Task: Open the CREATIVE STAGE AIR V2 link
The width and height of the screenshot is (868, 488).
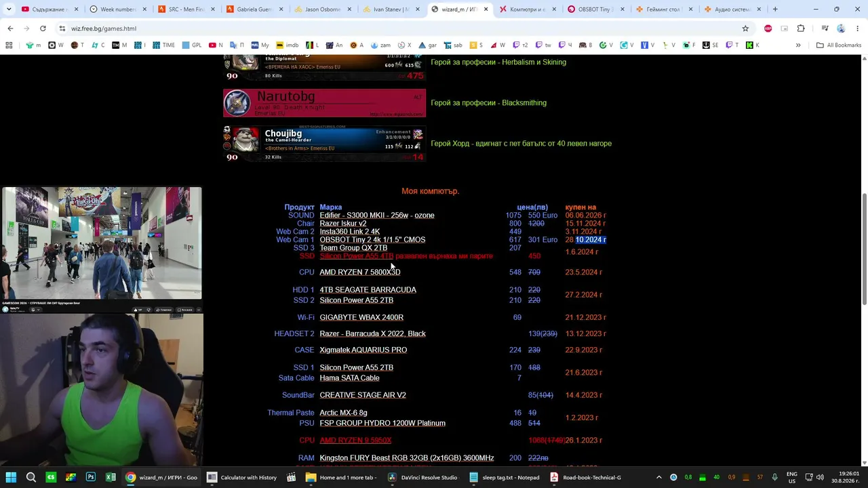Action: [363, 395]
